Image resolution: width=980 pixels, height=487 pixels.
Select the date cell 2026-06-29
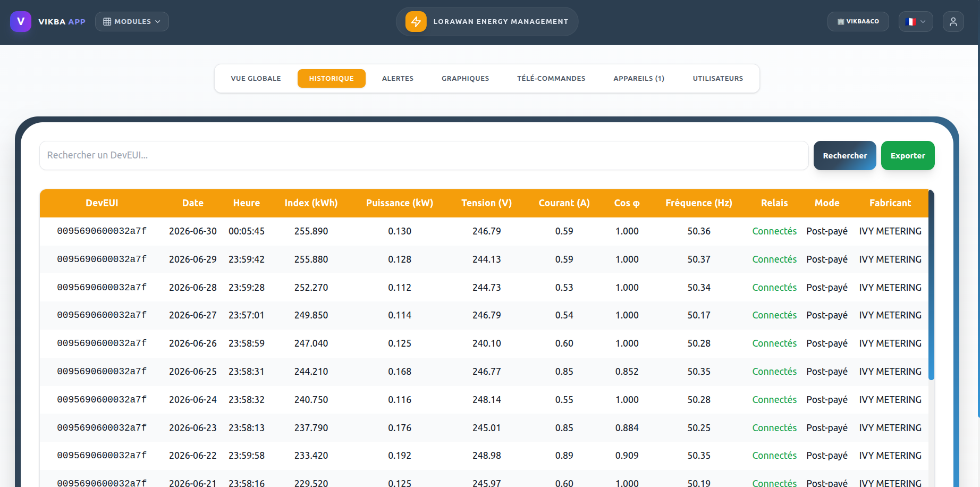click(x=193, y=259)
